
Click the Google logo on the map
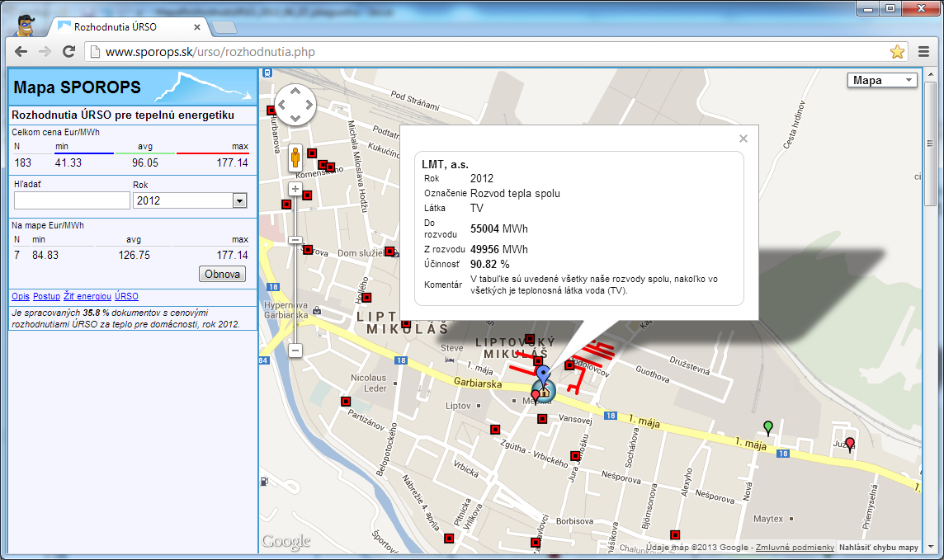click(286, 541)
